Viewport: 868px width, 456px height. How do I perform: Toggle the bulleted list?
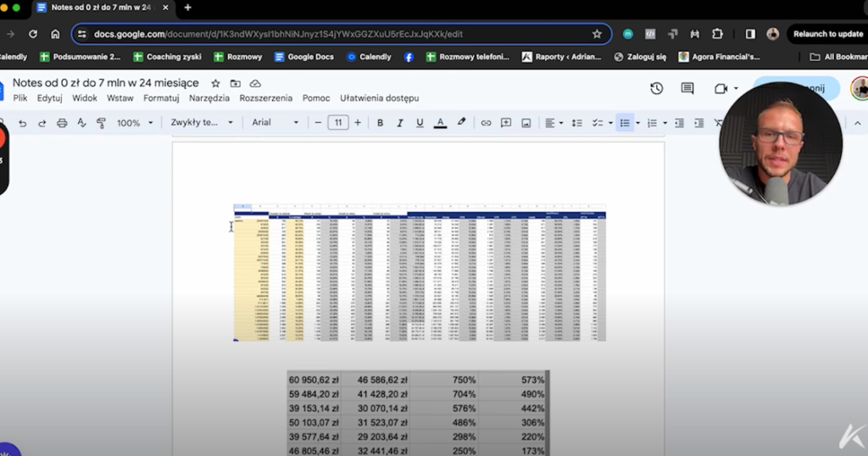pos(625,123)
